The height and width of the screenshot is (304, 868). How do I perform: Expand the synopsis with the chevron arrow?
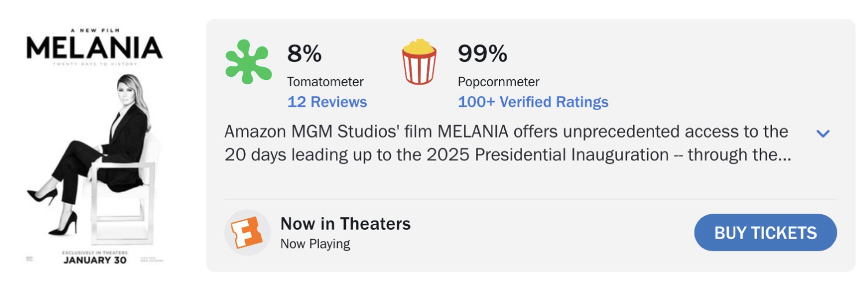click(822, 133)
